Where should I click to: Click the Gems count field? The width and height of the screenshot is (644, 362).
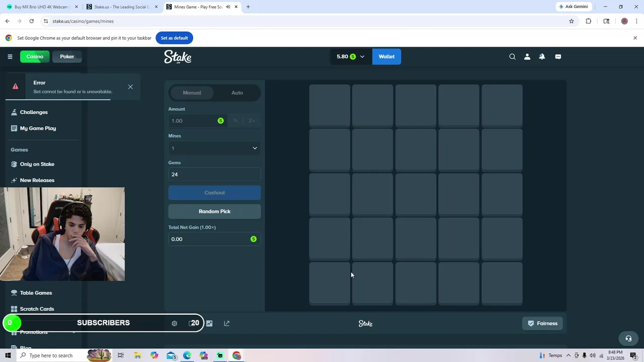(x=214, y=174)
